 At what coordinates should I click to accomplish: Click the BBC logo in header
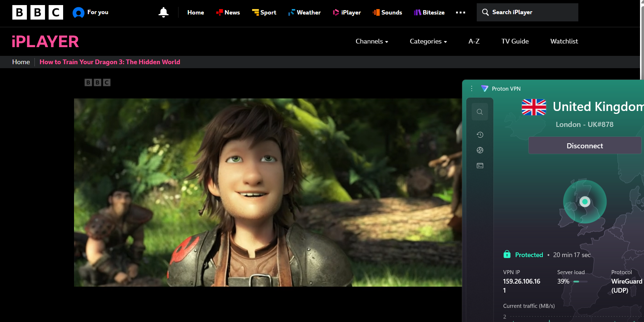[38, 12]
